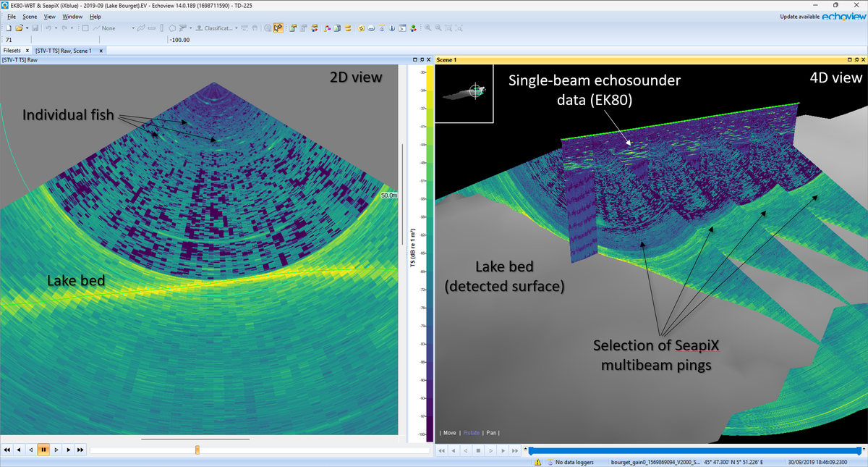This screenshot has width=868, height=467.
Task: Click the GPS position in status bar
Action: (x=733, y=461)
